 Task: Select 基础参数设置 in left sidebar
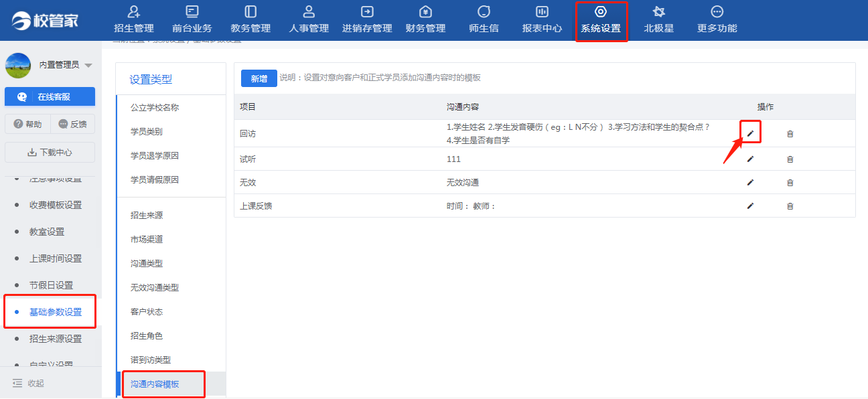coord(56,312)
